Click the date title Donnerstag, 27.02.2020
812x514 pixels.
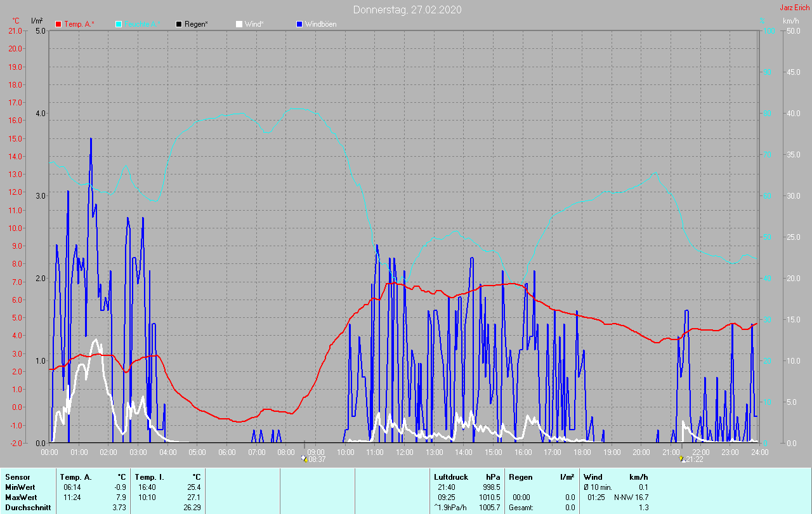[x=407, y=10]
